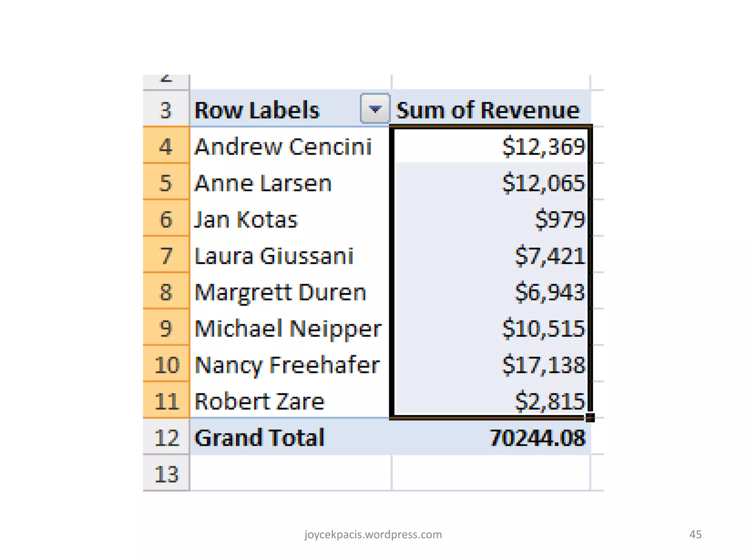Click the fill handle at selection corner
This screenshot has height=560, width=747.
point(590,417)
